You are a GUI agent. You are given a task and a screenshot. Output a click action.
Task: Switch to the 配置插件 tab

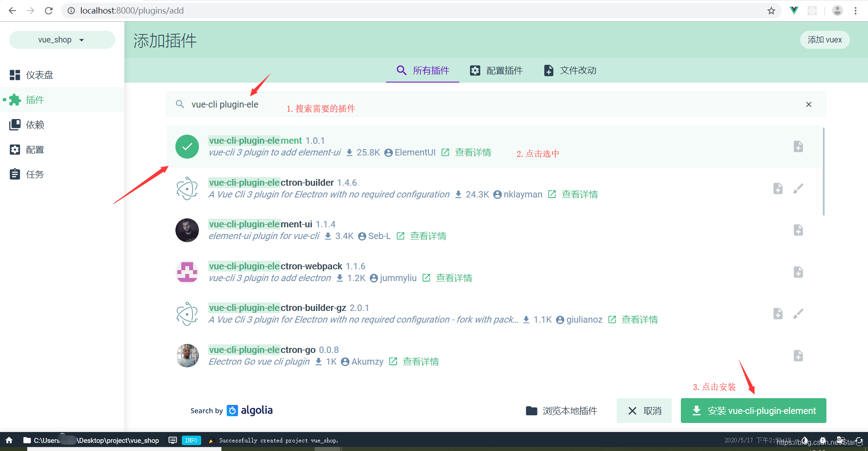(496, 70)
